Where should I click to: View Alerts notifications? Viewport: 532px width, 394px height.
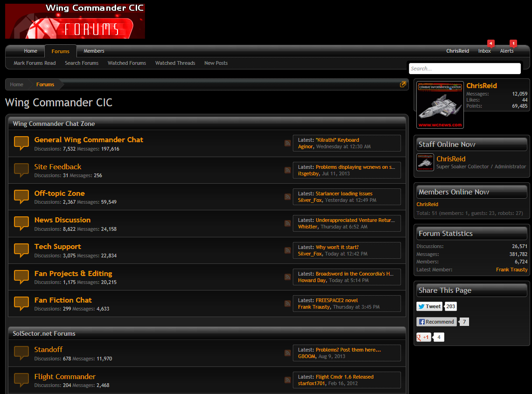[506, 51]
